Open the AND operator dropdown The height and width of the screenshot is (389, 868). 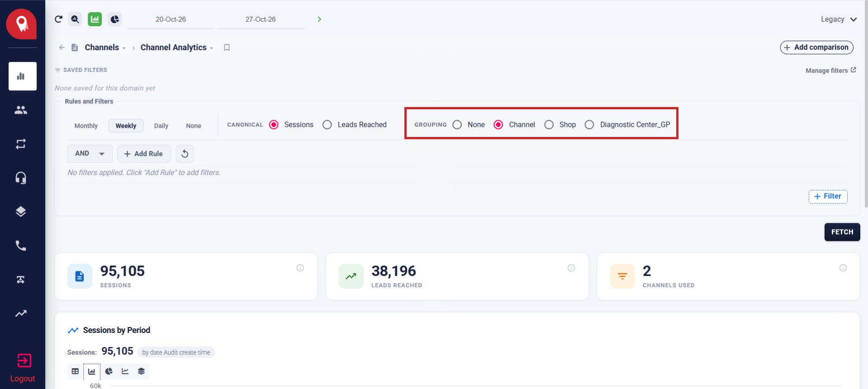[x=90, y=154]
